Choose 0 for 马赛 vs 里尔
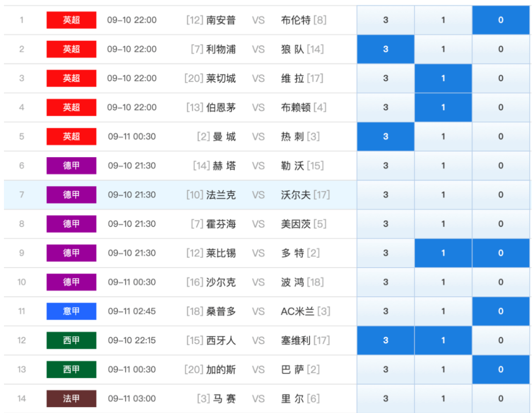This screenshot has width=532, height=413. click(500, 399)
